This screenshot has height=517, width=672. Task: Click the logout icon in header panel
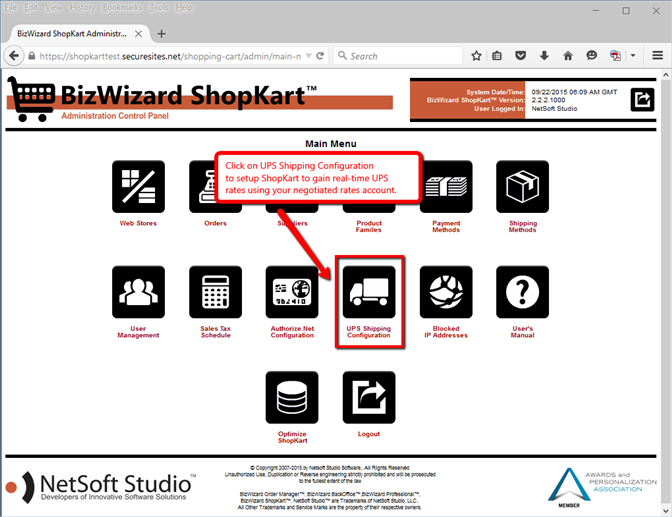(x=642, y=99)
